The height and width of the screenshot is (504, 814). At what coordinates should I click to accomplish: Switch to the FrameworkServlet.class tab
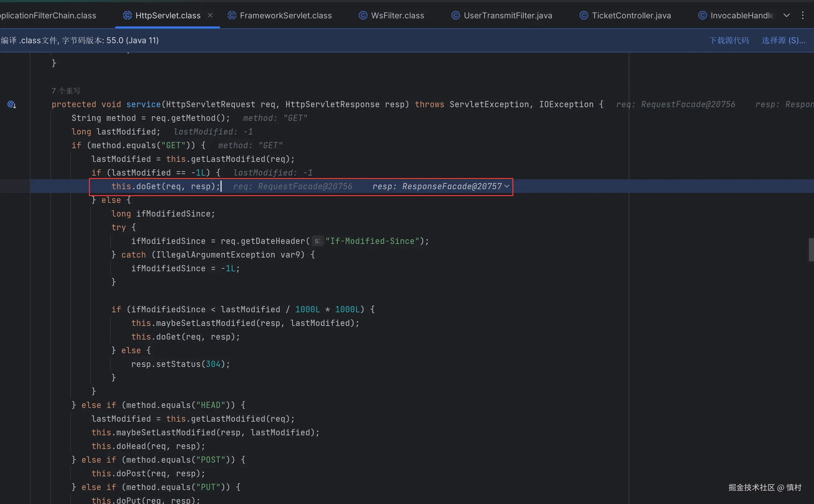coord(285,15)
